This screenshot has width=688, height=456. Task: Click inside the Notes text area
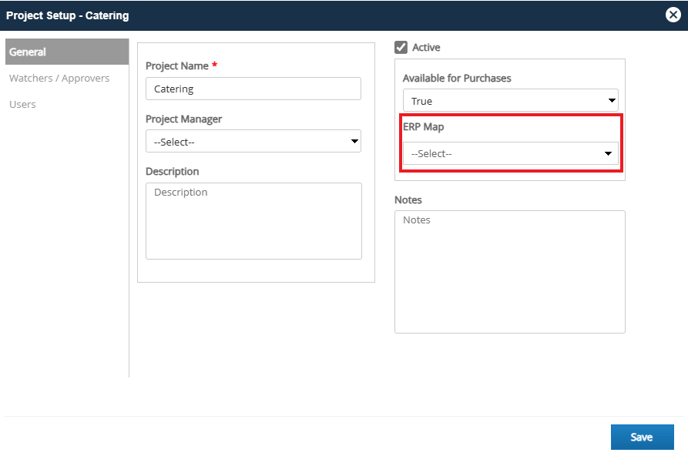510,272
